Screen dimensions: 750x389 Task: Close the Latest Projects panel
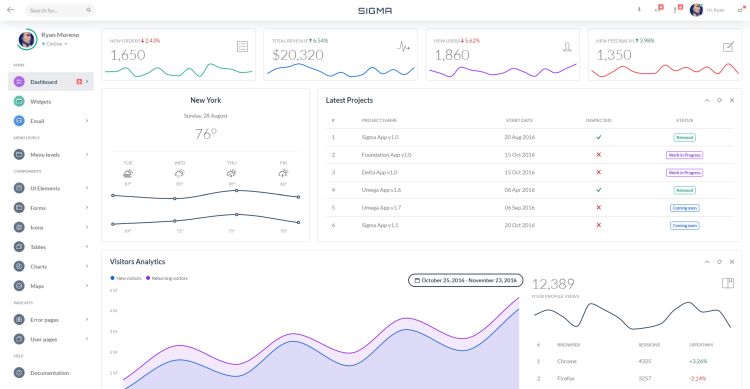[732, 100]
